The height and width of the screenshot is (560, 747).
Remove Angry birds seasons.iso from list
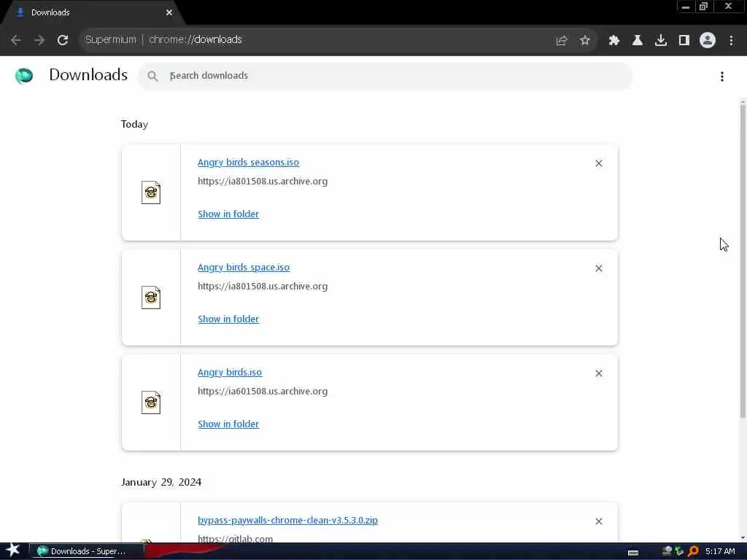598,163
